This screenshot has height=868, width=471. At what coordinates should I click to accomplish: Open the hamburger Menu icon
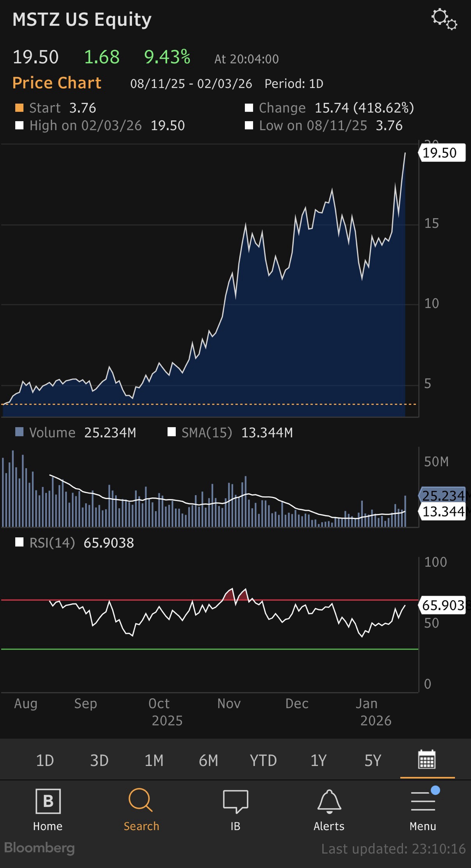[423, 801]
